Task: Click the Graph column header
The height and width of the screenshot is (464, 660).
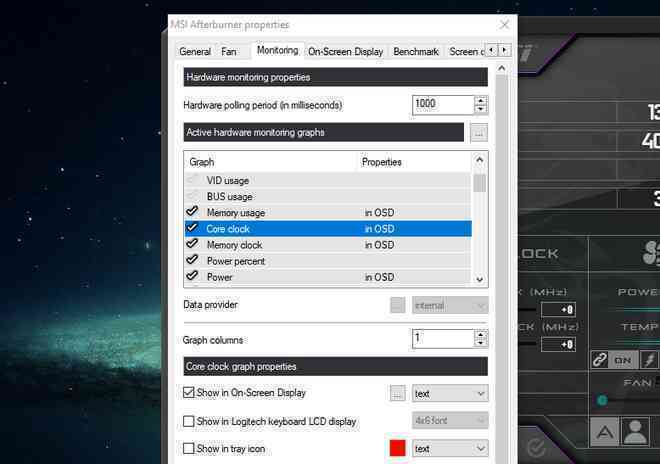Action: coord(271,162)
